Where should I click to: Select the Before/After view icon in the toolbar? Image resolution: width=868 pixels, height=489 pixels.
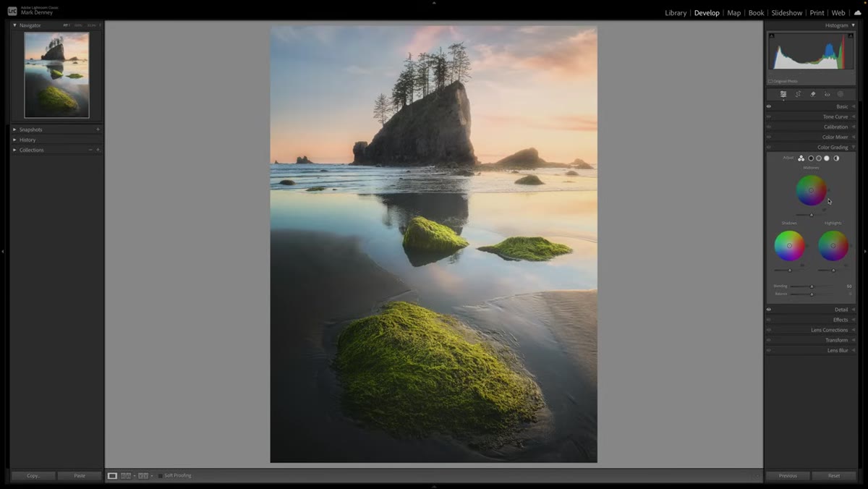[x=143, y=476]
